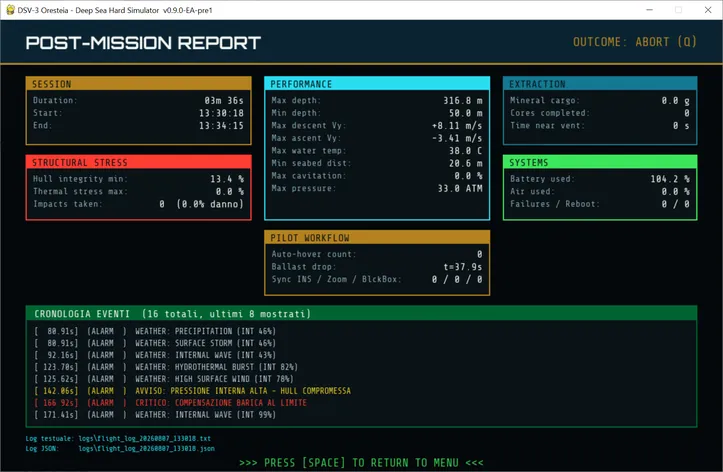
Task: Select the SESSION panel header
Action: pos(138,84)
